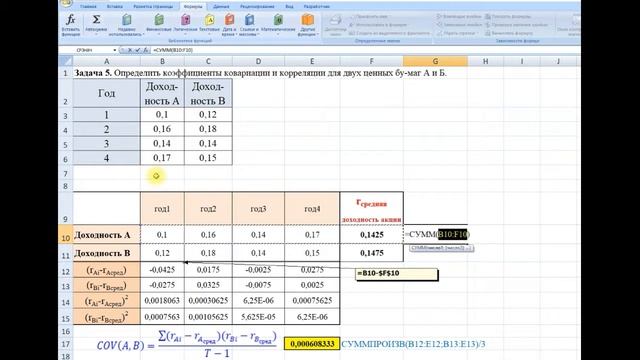Click Show Formulas
Viewport: 640px width, 360px height.
(508, 17)
